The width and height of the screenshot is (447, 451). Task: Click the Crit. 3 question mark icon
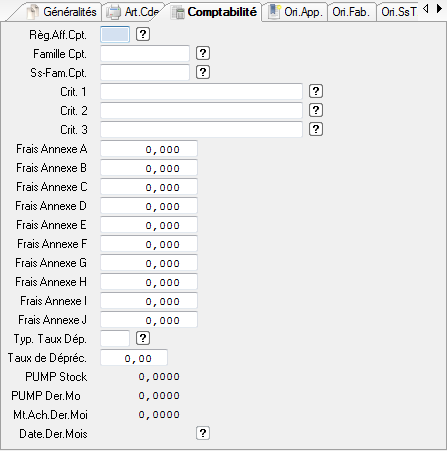click(316, 129)
